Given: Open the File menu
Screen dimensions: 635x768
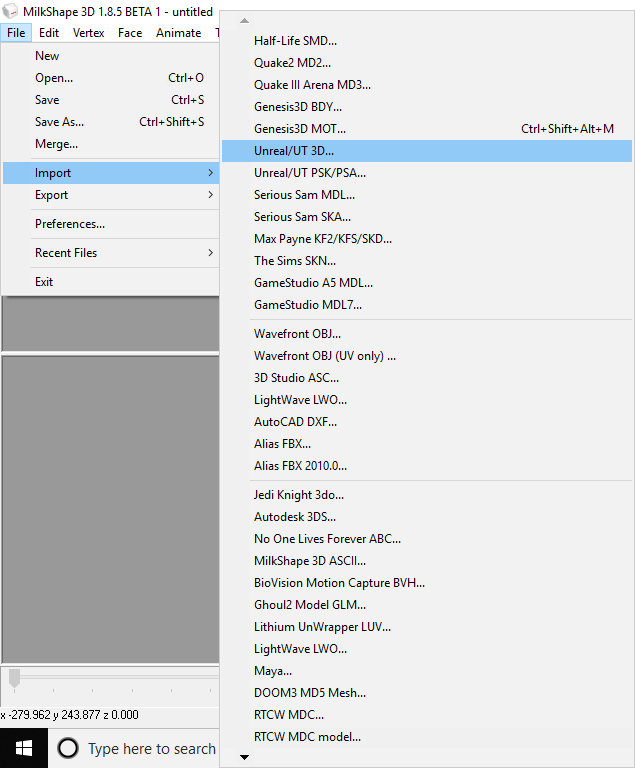Looking at the screenshot, I should pos(16,33).
